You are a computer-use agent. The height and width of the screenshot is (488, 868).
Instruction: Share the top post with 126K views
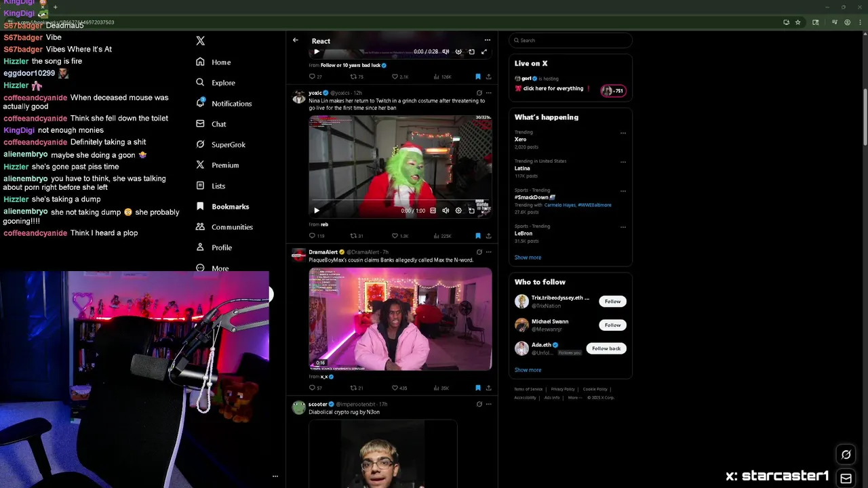[x=488, y=77]
